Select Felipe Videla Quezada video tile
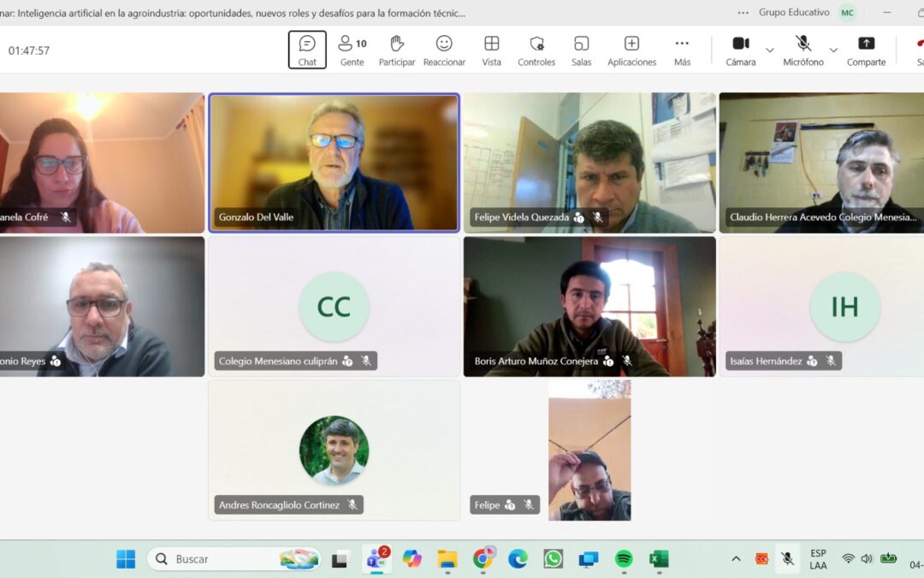The height and width of the screenshot is (578, 924). (x=589, y=163)
